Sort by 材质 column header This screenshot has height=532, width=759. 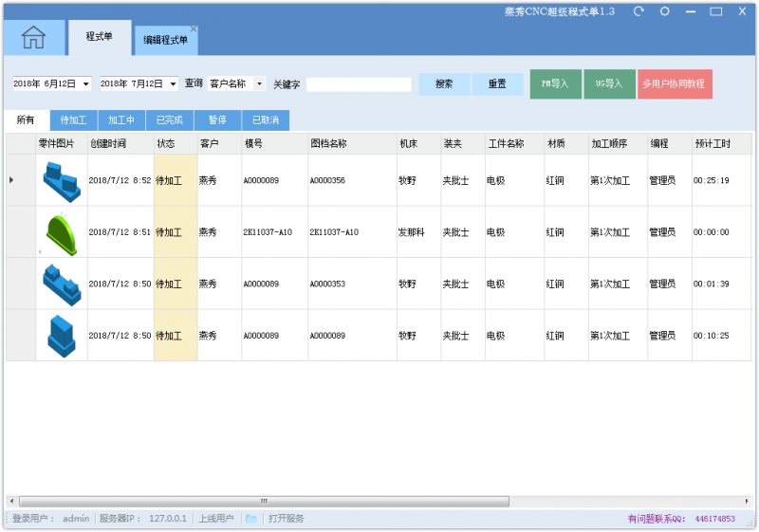(x=566, y=143)
